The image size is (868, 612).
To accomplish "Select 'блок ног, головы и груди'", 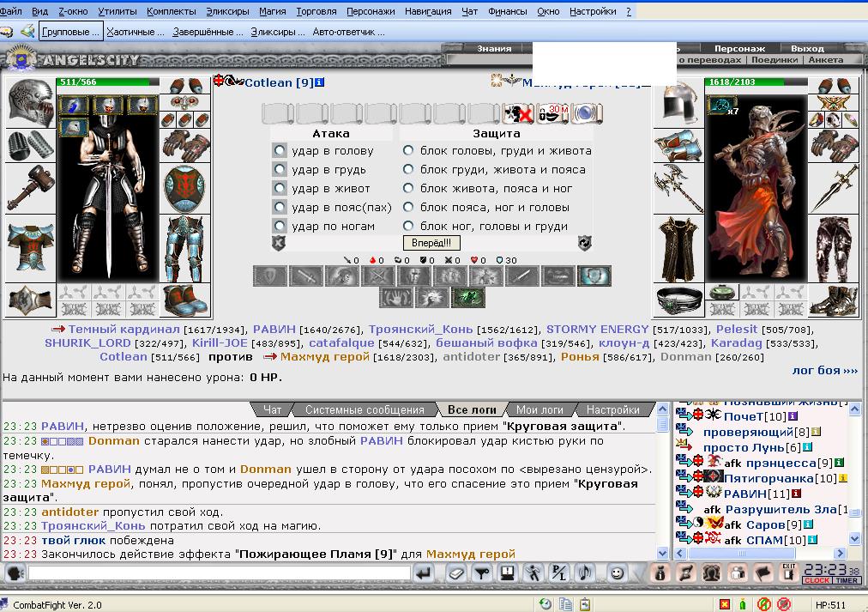I will click(x=408, y=226).
